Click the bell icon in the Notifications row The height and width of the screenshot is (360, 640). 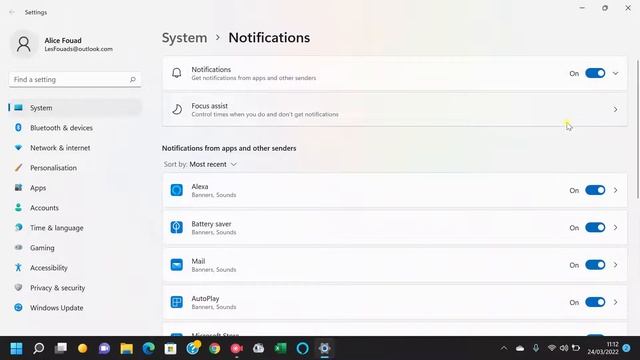pyautogui.click(x=176, y=73)
